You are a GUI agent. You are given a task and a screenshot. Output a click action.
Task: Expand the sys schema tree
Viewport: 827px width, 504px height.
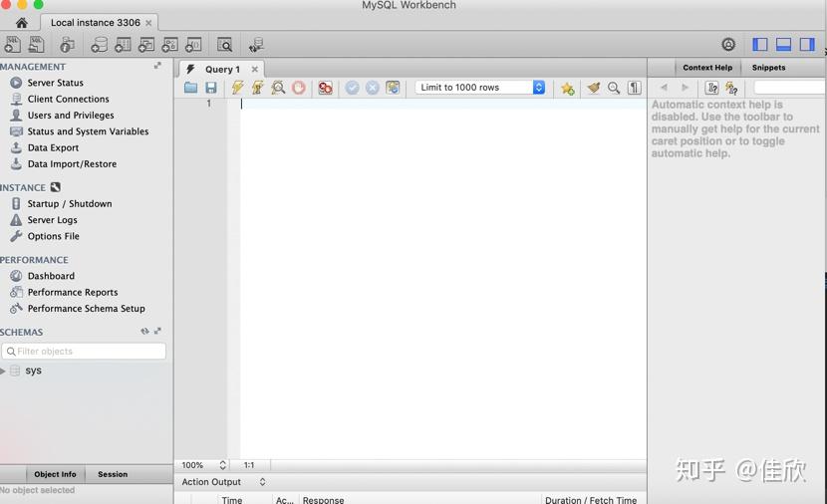tap(3, 372)
